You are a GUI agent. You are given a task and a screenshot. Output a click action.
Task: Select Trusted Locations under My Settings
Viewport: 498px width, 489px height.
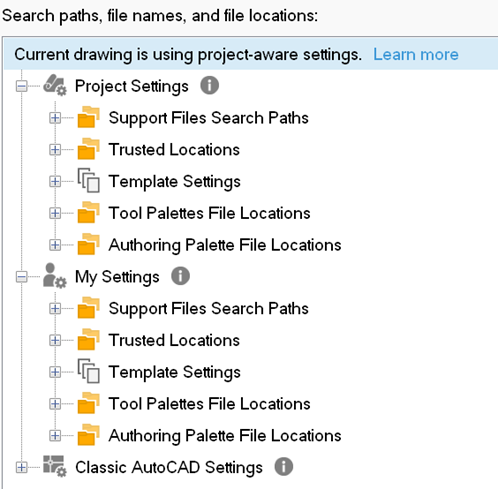coord(174,340)
